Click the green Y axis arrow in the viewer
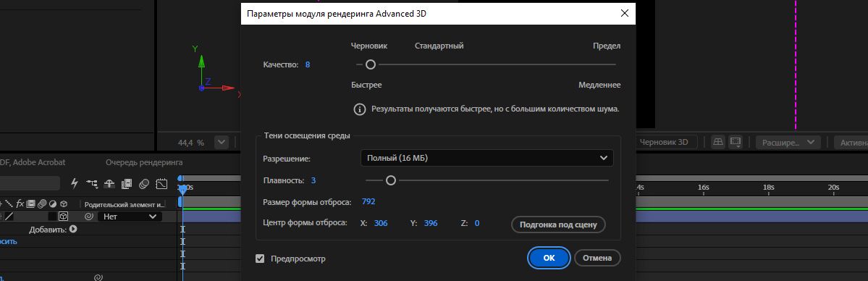This screenshot has width=868, height=281. [x=201, y=61]
